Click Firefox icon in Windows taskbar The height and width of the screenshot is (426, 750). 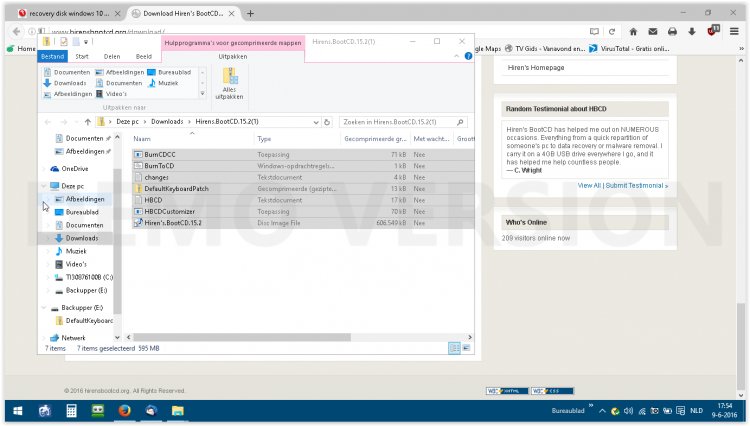click(125, 410)
